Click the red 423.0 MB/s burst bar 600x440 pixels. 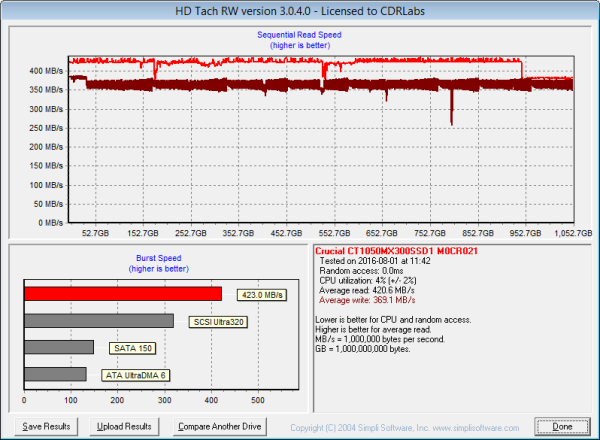pyautogui.click(x=123, y=294)
